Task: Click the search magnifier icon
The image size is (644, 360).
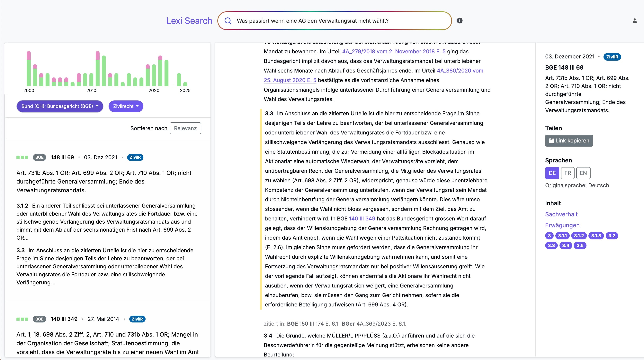Action: coord(228,21)
